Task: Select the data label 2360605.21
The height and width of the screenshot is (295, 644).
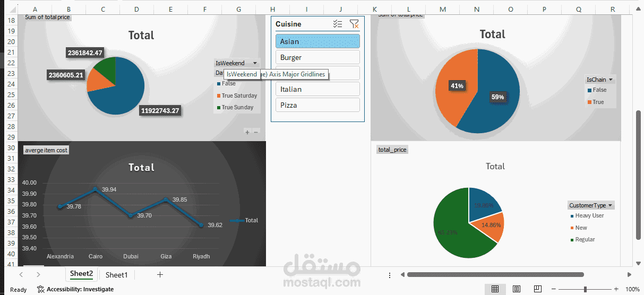Action: [66, 75]
